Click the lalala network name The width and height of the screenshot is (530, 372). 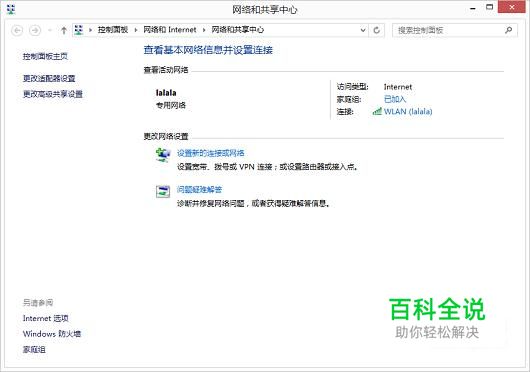click(166, 93)
